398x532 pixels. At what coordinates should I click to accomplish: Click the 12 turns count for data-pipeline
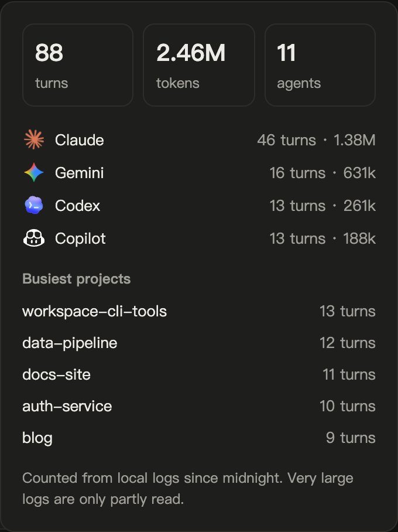point(348,343)
